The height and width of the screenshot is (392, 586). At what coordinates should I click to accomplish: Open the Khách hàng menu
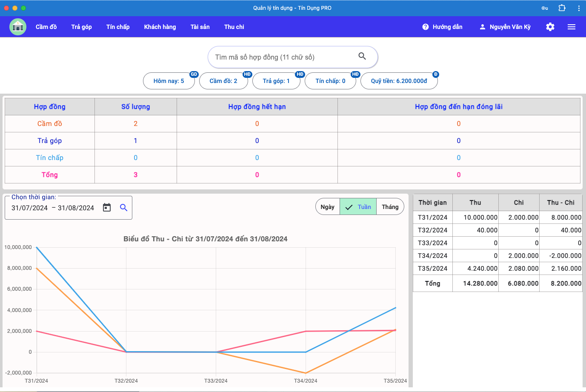coord(160,27)
